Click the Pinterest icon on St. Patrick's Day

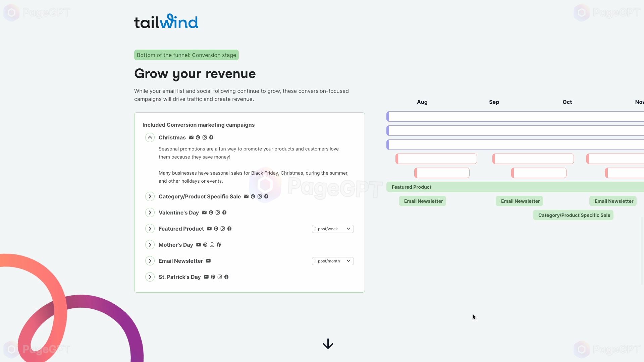[213, 277]
